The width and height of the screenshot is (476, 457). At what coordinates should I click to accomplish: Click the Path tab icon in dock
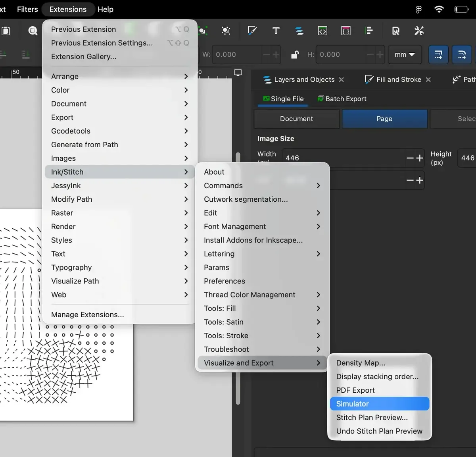[x=457, y=79]
